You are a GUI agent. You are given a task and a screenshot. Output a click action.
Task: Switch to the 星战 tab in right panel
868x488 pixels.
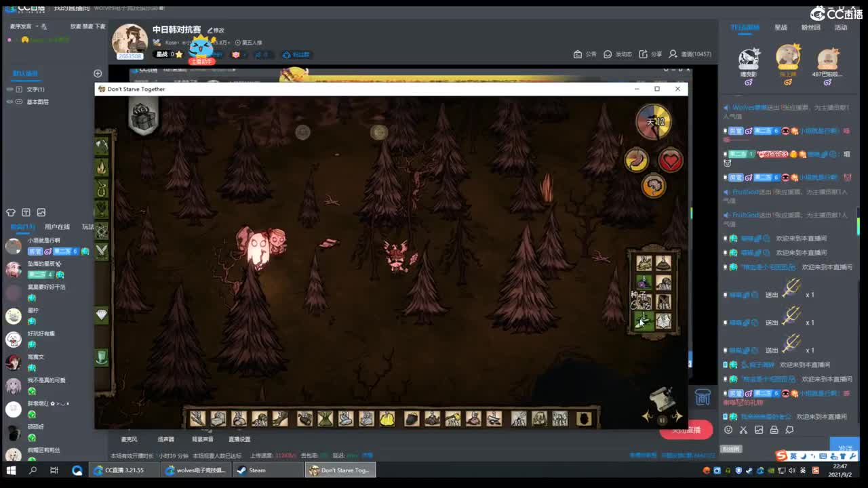781,28
